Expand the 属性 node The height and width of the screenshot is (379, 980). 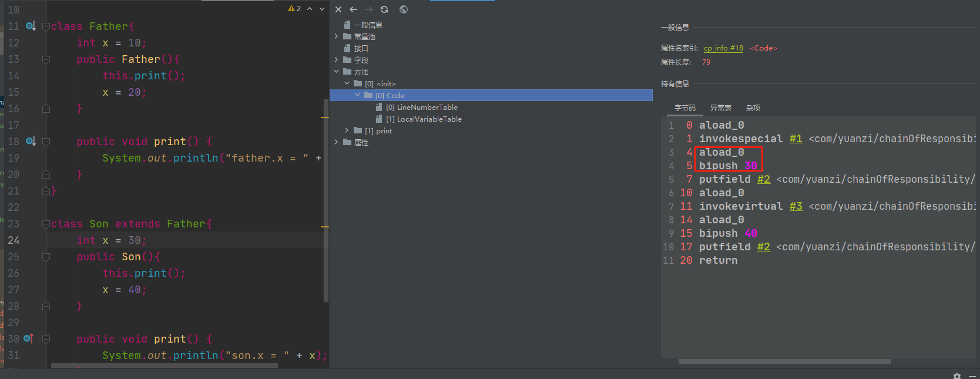pyautogui.click(x=337, y=142)
